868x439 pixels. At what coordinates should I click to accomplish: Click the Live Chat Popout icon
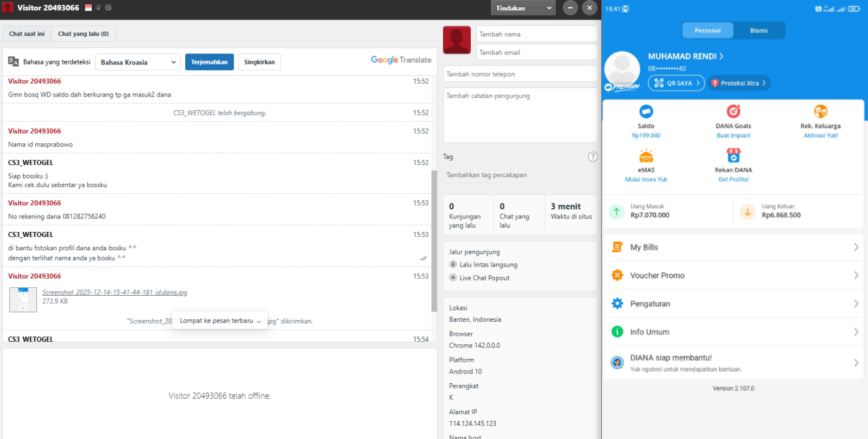453,277
